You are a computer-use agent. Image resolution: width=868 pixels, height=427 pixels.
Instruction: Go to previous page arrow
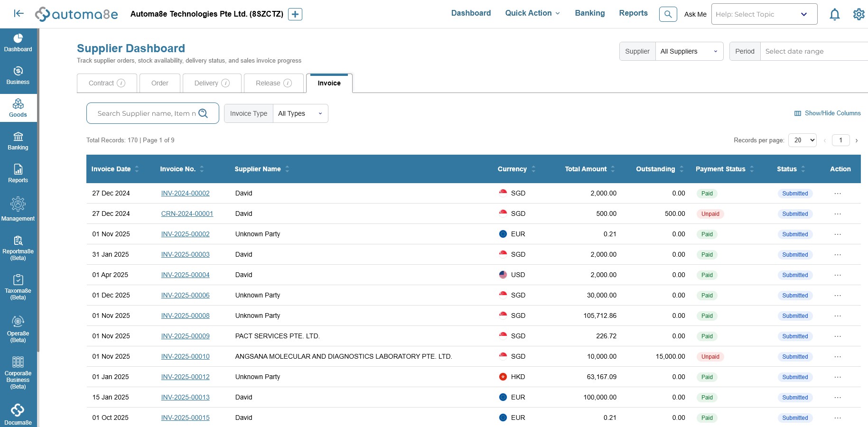(825, 140)
